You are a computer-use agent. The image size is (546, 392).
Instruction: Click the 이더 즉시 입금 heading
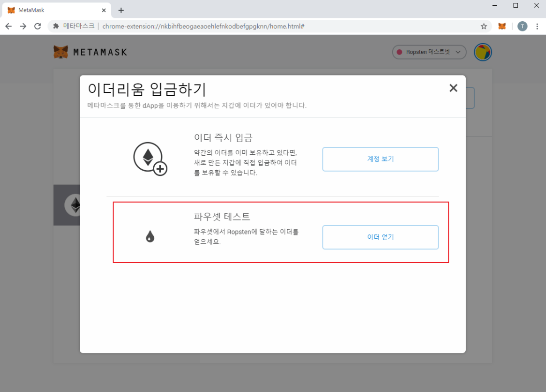point(223,138)
